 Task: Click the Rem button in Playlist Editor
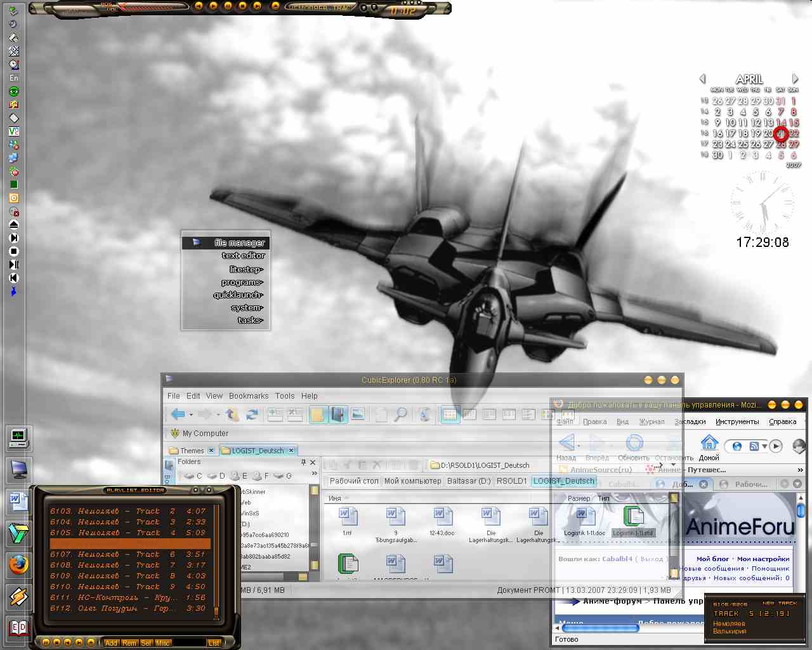pos(129,643)
